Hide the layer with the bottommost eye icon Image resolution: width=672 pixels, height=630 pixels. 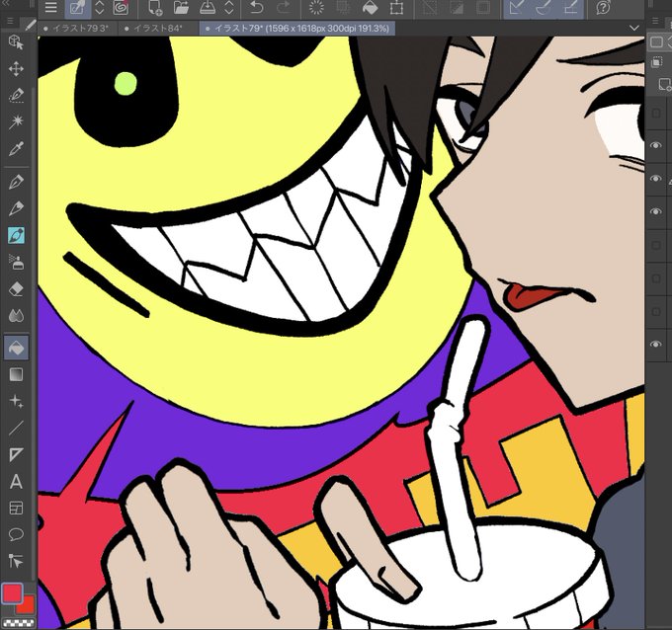click(x=656, y=345)
